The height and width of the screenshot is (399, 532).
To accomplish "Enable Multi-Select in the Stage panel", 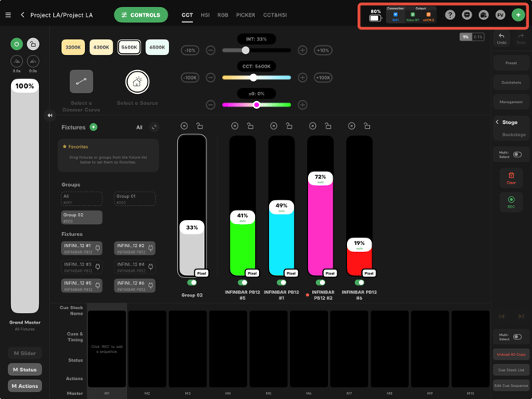I will (x=517, y=154).
